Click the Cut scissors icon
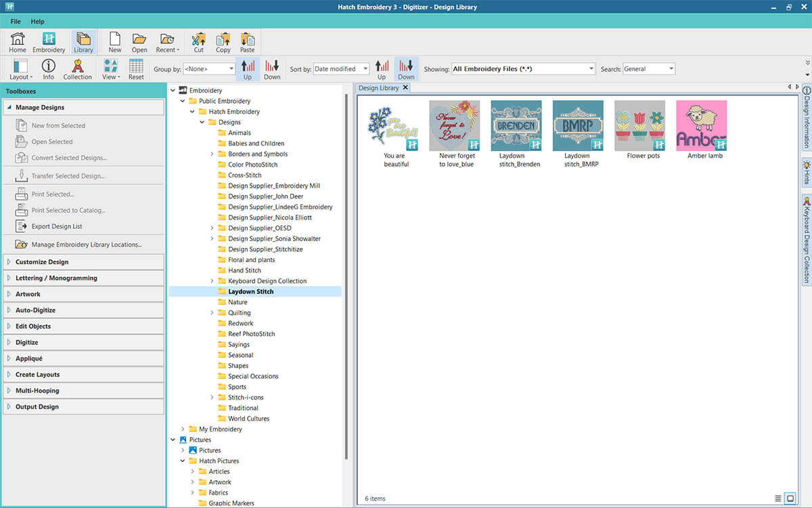 pyautogui.click(x=198, y=41)
